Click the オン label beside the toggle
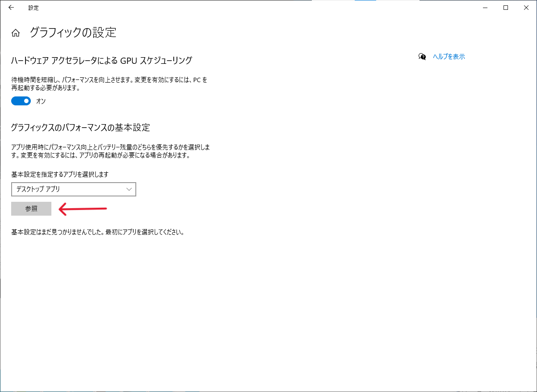Image resolution: width=537 pixels, height=392 pixels. click(x=41, y=101)
